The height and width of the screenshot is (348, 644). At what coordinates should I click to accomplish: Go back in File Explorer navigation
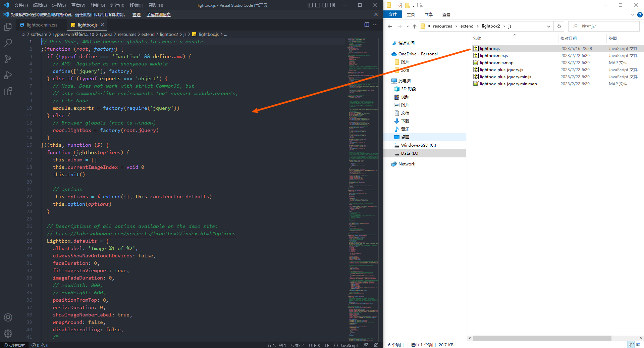[x=390, y=26]
